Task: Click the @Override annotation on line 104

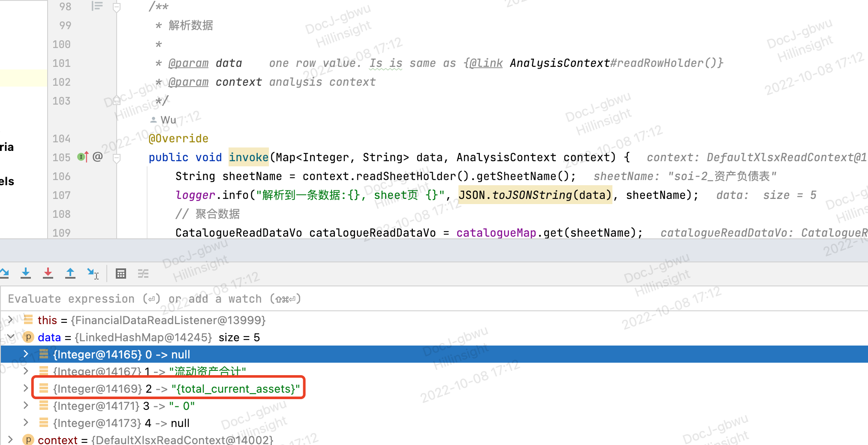Action: [x=178, y=138]
